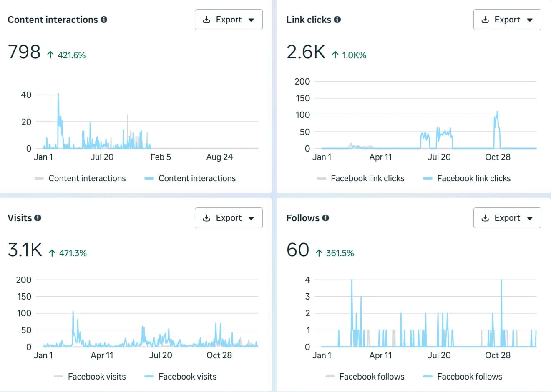
Task: Click tallest spike in Content interactions chart
Action: (58, 94)
